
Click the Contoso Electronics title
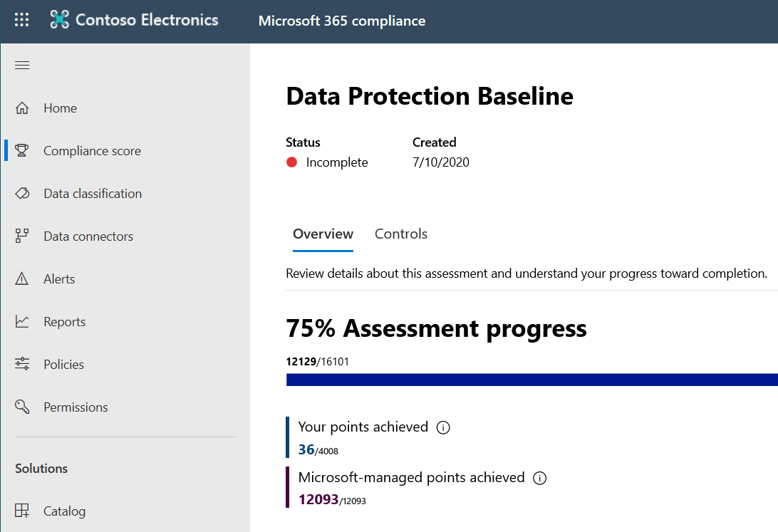pyautogui.click(x=147, y=20)
